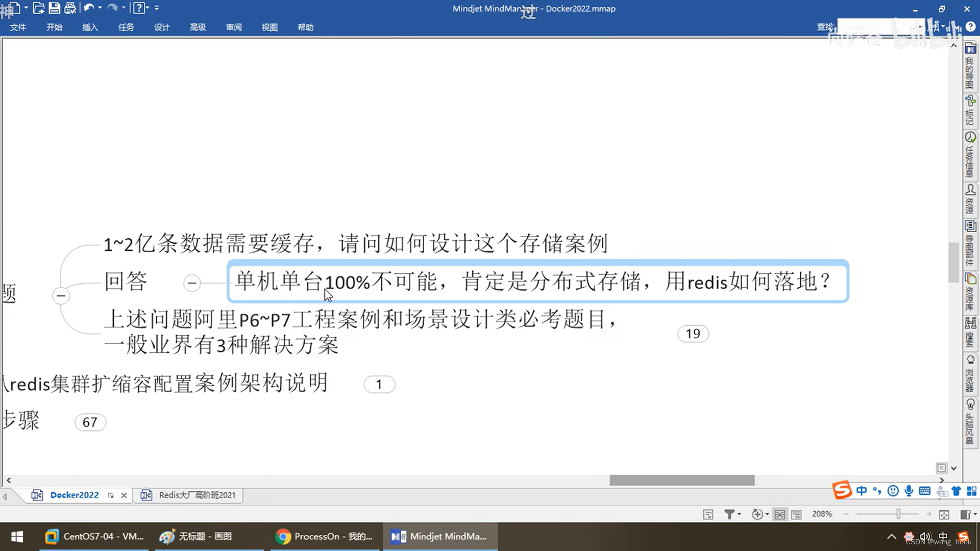Click the zoom slider handle

coord(898,514)
